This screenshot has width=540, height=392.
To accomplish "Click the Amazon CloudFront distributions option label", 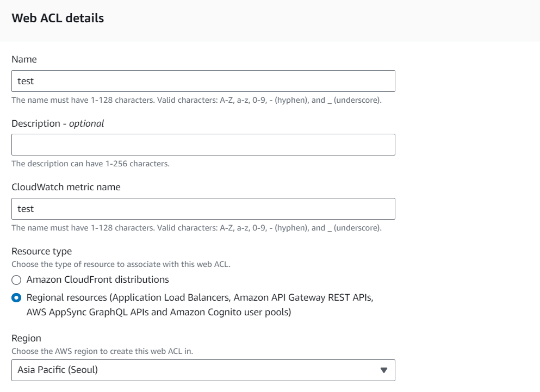I will point(97,279).
